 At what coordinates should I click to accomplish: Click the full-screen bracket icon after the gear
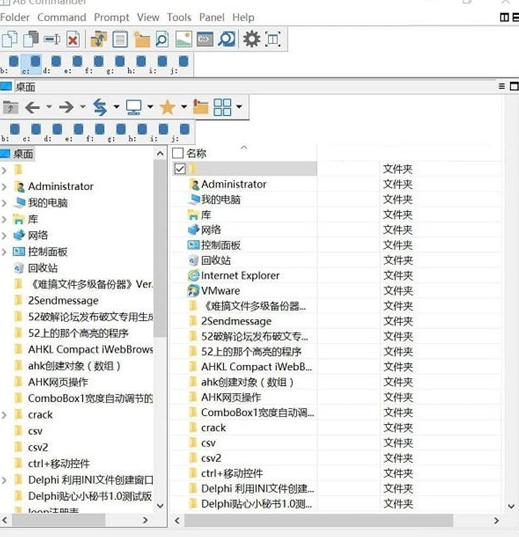tap(273, 39)
